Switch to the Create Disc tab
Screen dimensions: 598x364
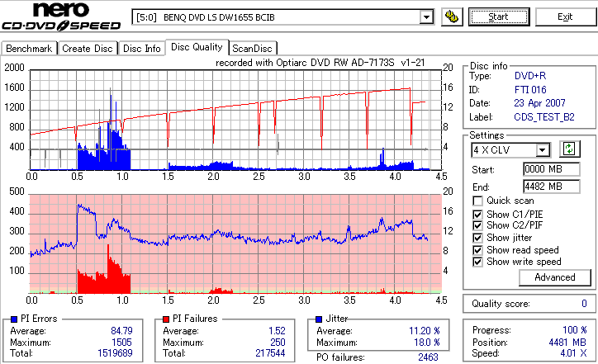pos(88,49)
